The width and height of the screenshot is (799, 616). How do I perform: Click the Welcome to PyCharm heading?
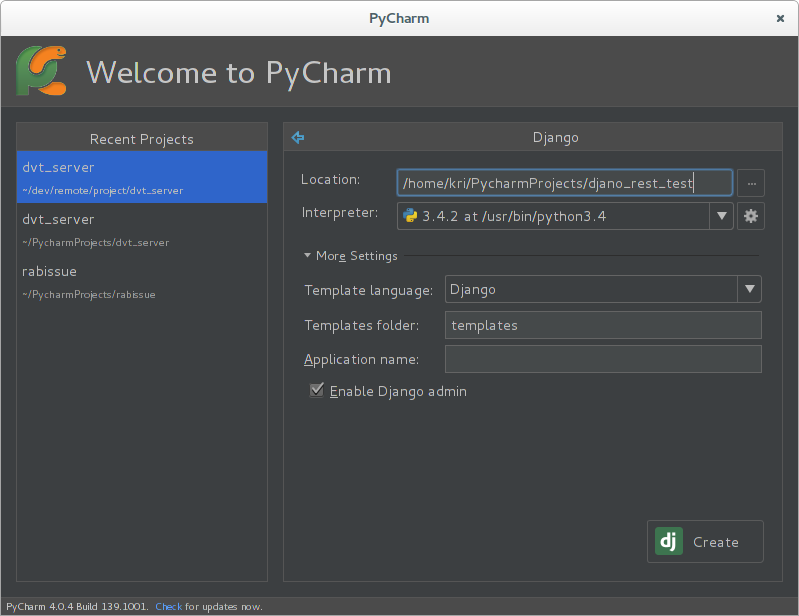tap(238, 72)
